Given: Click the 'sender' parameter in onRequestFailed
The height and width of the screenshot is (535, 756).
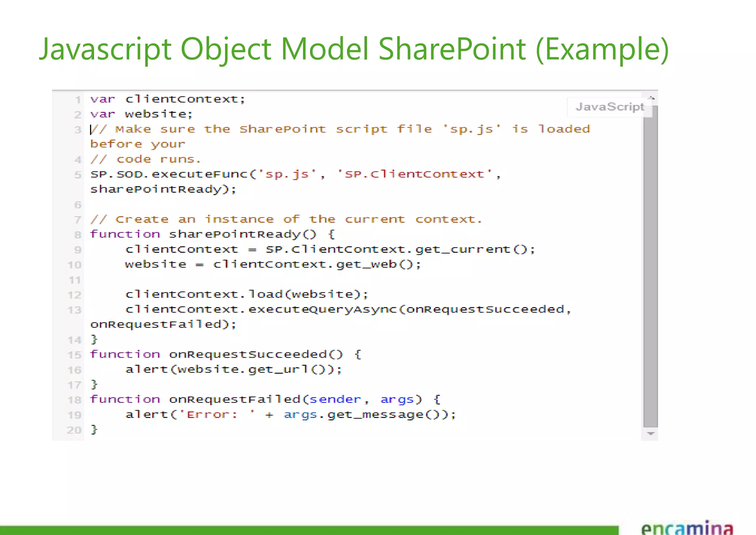Looking at the screenshot, I should tap(335, 399).
